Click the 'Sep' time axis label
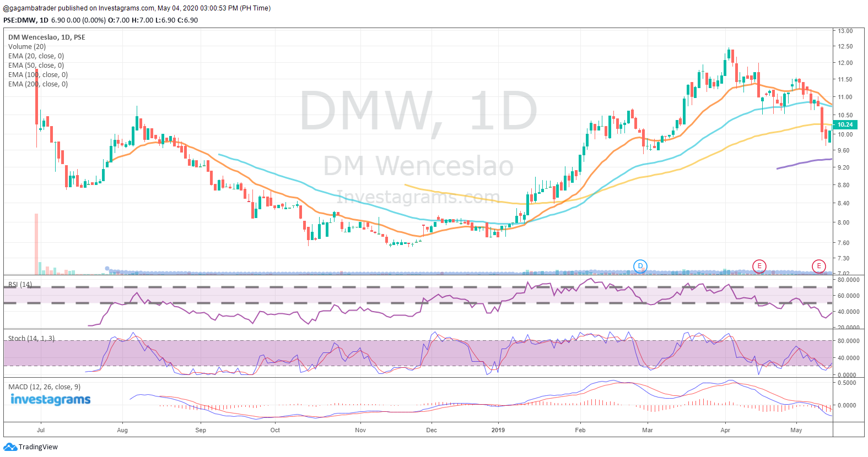Image resolution: width=868 pixels, height=457 pixels. pyautogui.click(x=201, y=430)
